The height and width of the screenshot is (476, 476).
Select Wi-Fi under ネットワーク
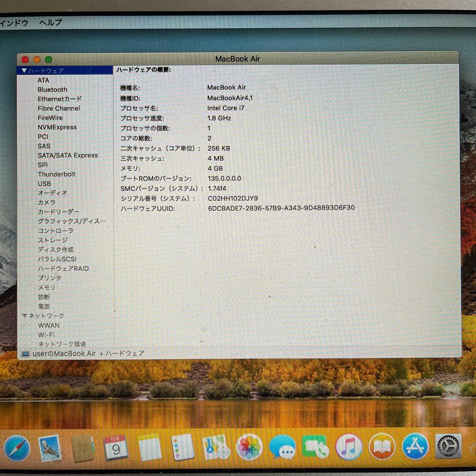coord(46,335)
